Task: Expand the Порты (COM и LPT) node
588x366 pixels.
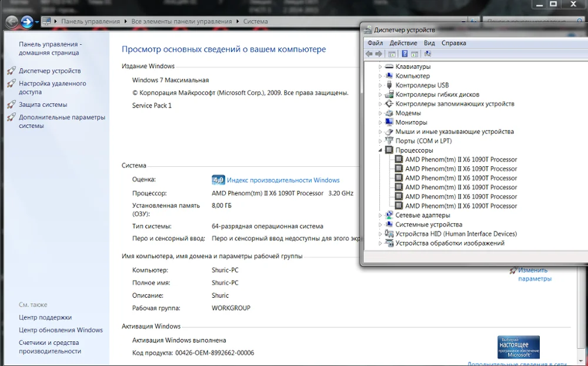Action: click(380, 141)
